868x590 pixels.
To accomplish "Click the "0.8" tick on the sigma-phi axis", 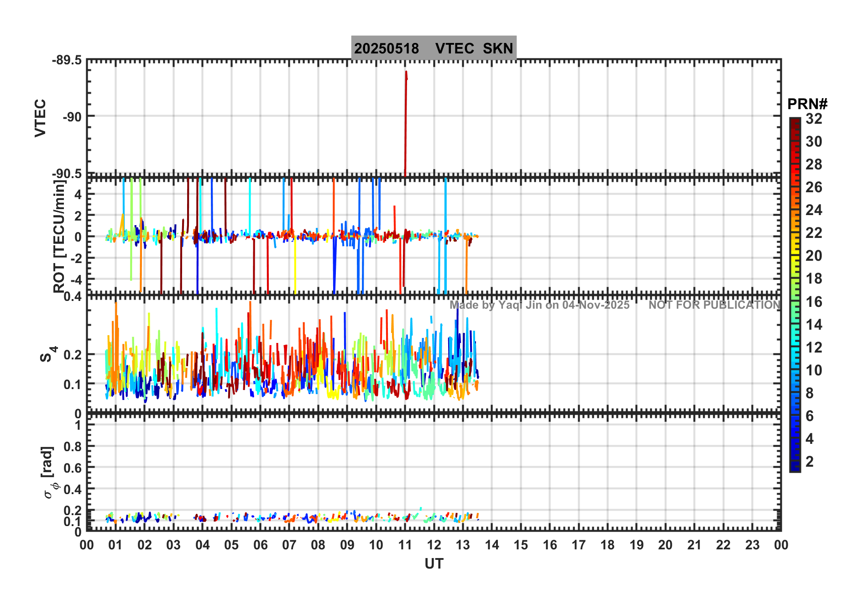I will point(72,446).
